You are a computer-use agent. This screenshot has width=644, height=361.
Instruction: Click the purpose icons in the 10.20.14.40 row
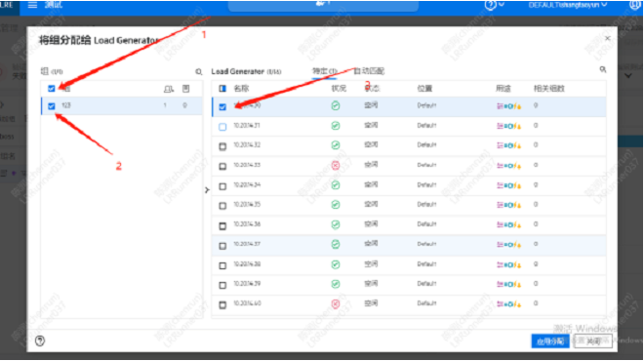(x=509, y=303)
